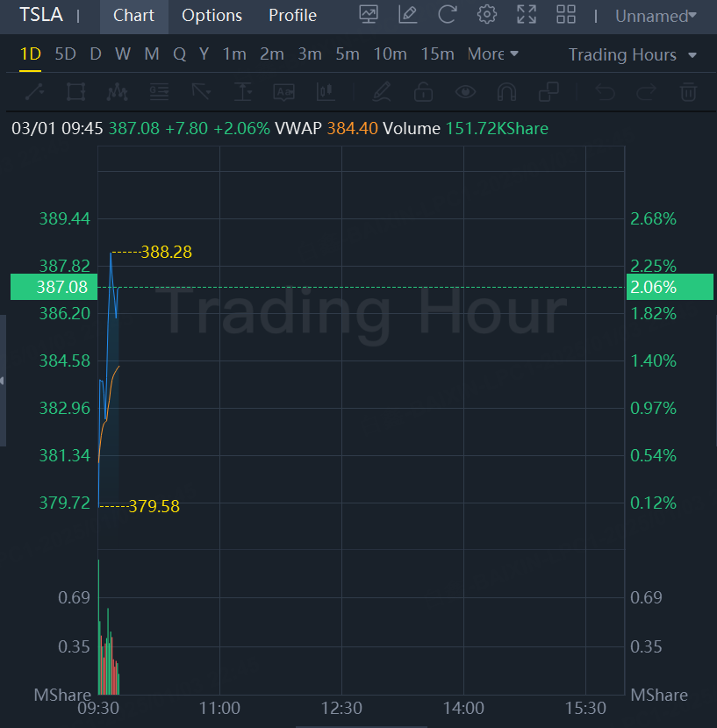Click the trash delete drawings icon
The width and height of the screenshot is (717, 728).
(x=689, y=91)
